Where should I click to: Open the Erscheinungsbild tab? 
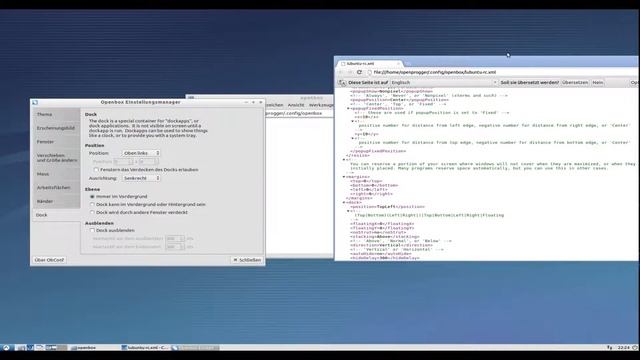pos(56,128)
